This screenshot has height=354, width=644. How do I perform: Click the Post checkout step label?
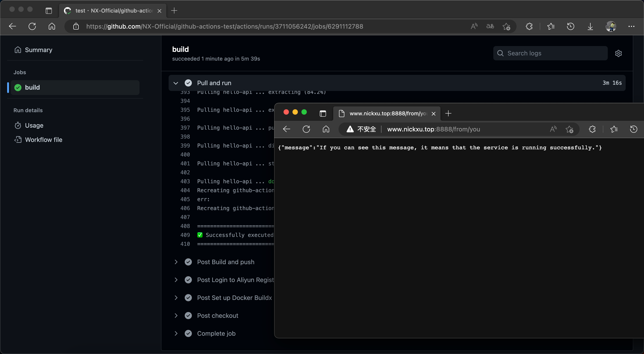pyautogui.click(x=218, y=316)
